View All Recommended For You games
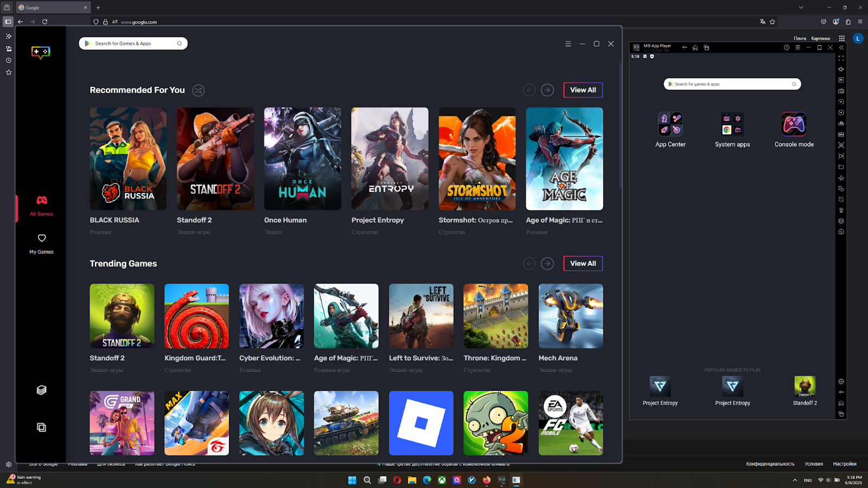Screen dimensions: 868x488 [x=583, y=90]
